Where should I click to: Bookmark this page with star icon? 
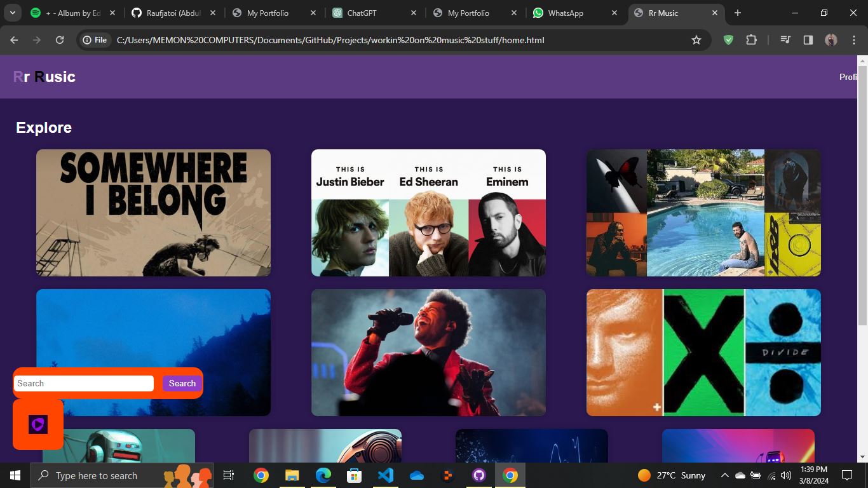tap(696, 40)
